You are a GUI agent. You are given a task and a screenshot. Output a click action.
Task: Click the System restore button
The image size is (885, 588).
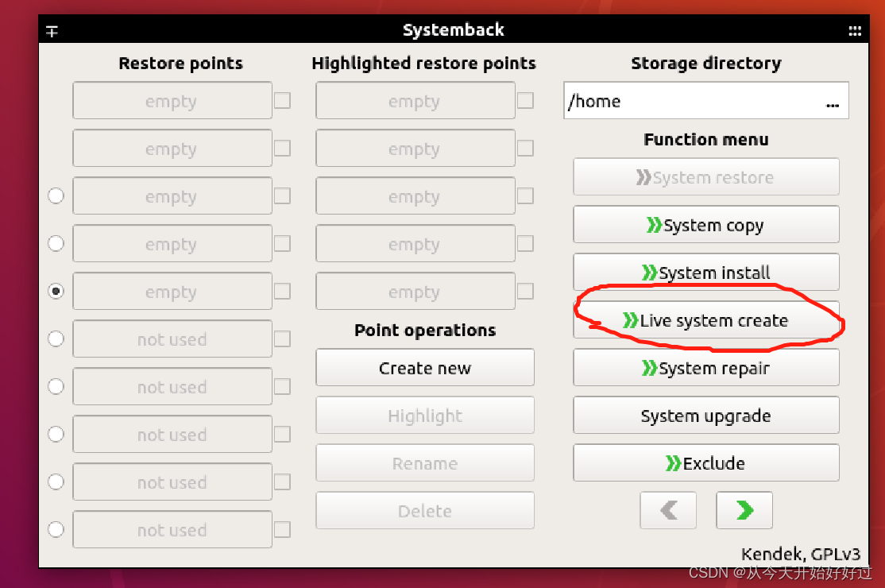pos(706,177)
